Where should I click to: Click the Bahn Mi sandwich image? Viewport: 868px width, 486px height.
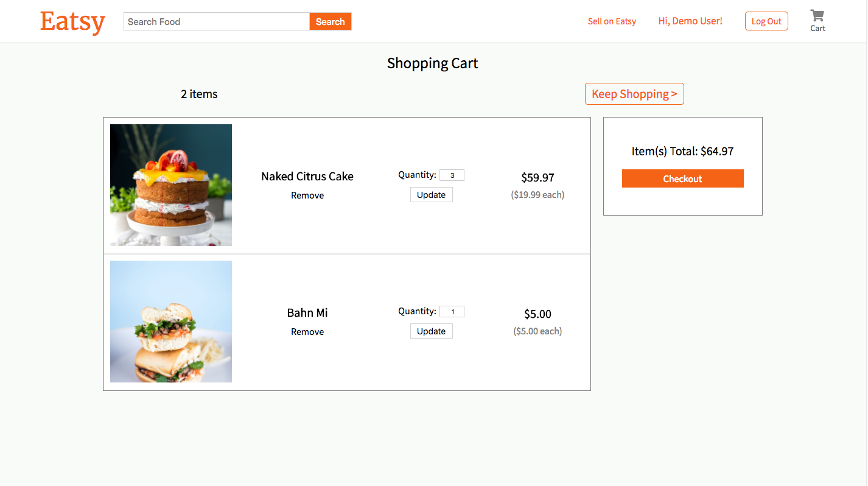pyautogui.click(x=170, y=321)
